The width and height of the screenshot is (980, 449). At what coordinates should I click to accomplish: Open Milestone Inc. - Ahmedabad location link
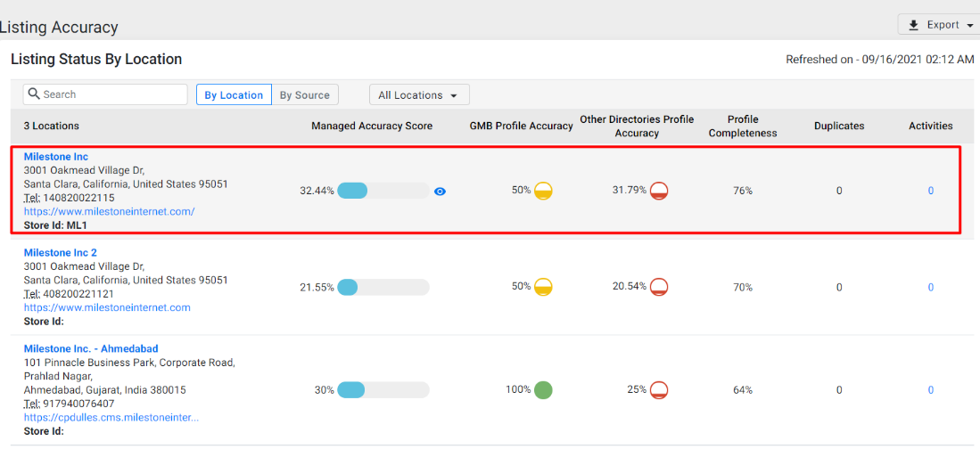[x=91, y=348]
